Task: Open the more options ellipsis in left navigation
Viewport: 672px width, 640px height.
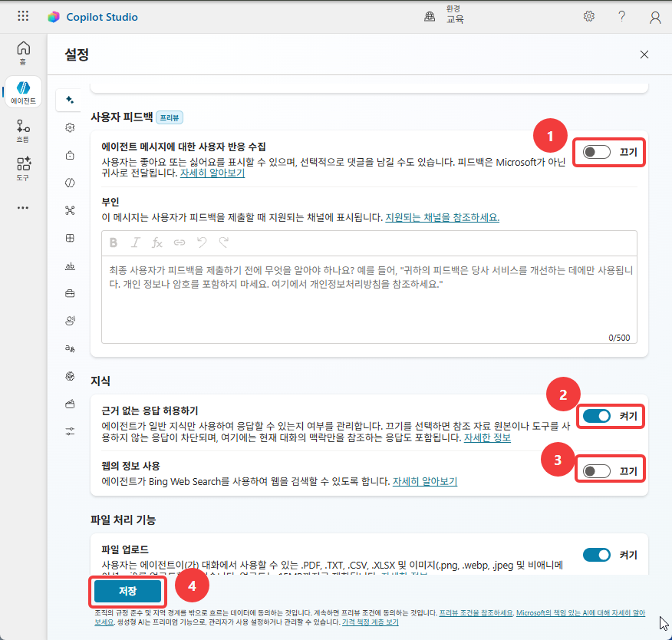Action: click(23, 208)
